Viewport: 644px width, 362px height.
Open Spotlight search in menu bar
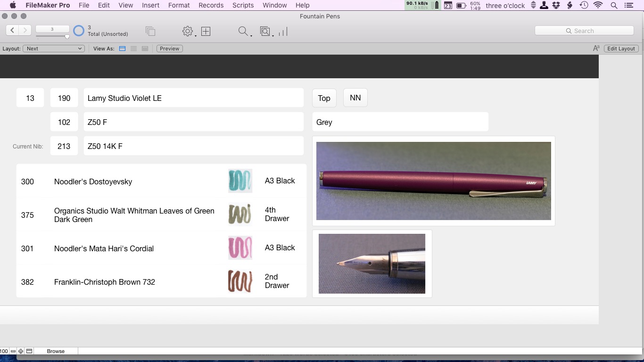(x=614, y=5)
